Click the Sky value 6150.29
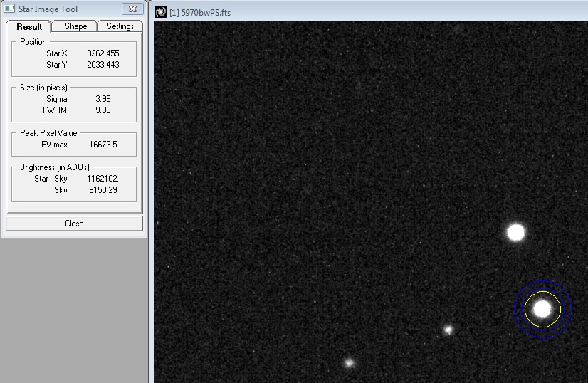588x383 pixels. [103, 190]
